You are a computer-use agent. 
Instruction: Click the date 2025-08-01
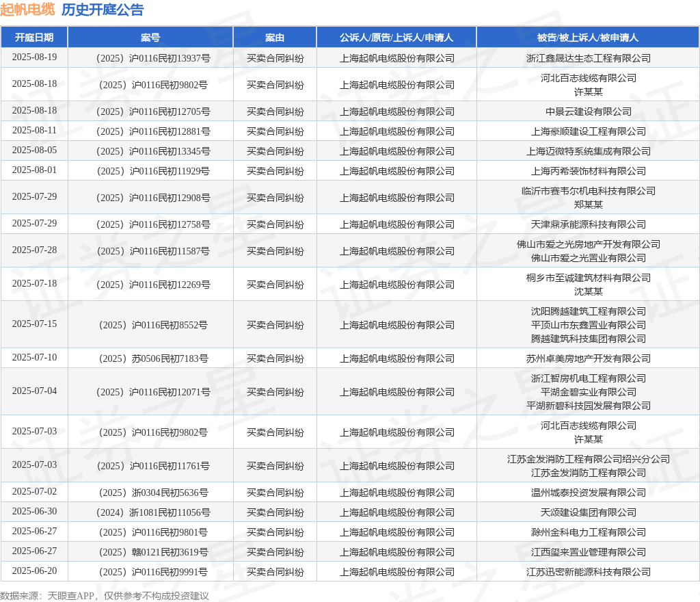pyautogui.click(x=34, y=170)
